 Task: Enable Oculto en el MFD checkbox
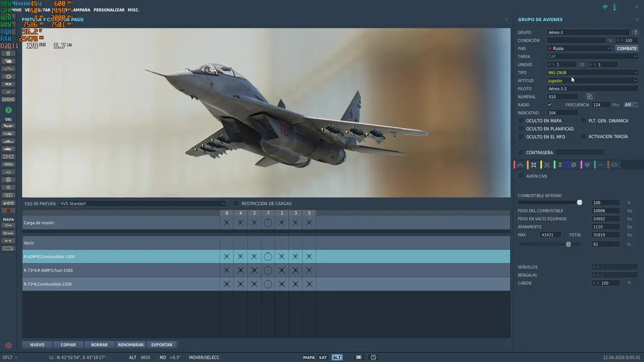[521, 137]
